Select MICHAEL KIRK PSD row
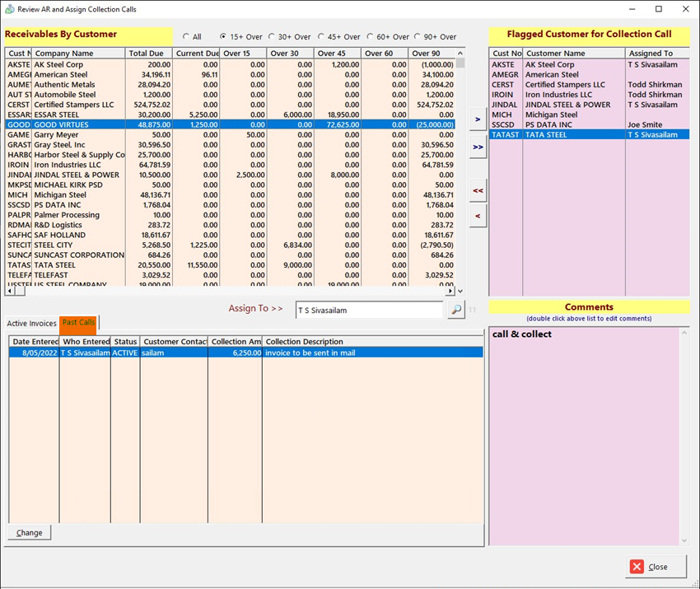The width and height of the screenshot is (700, 589). click(231, 185)
